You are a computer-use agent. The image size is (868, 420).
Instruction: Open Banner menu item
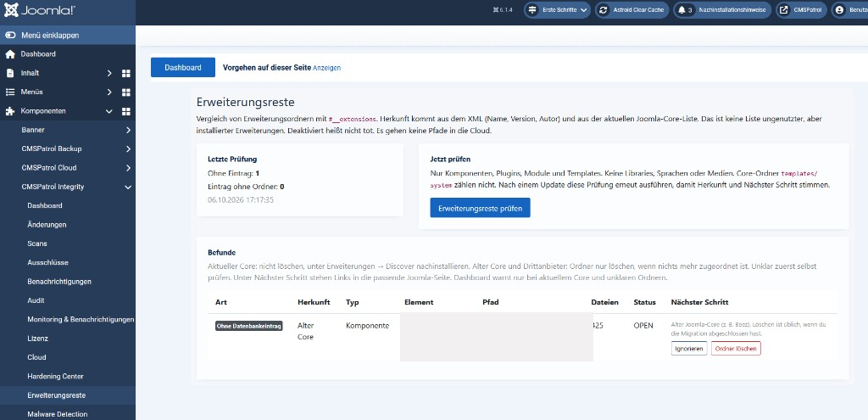[33, 130]
